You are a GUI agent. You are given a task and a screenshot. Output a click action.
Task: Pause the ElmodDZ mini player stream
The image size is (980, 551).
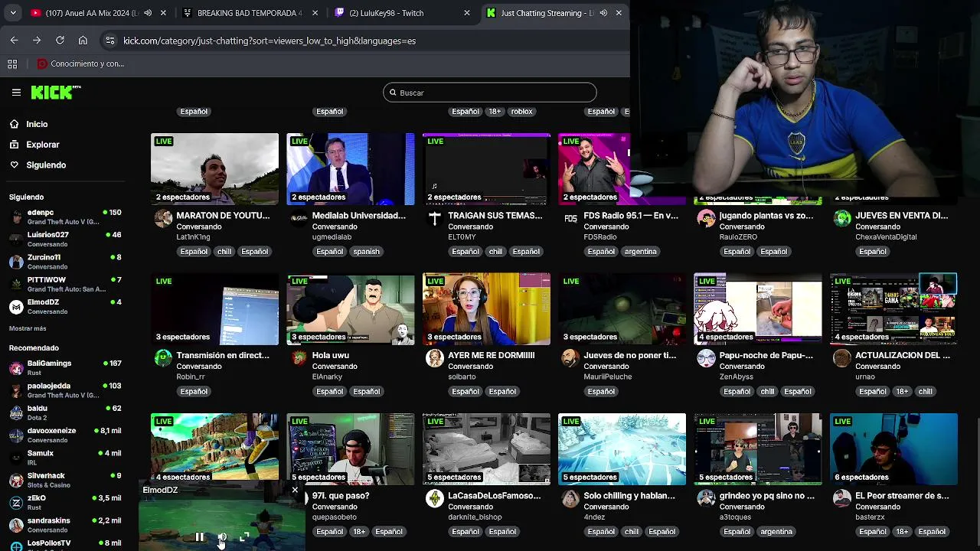199,537
